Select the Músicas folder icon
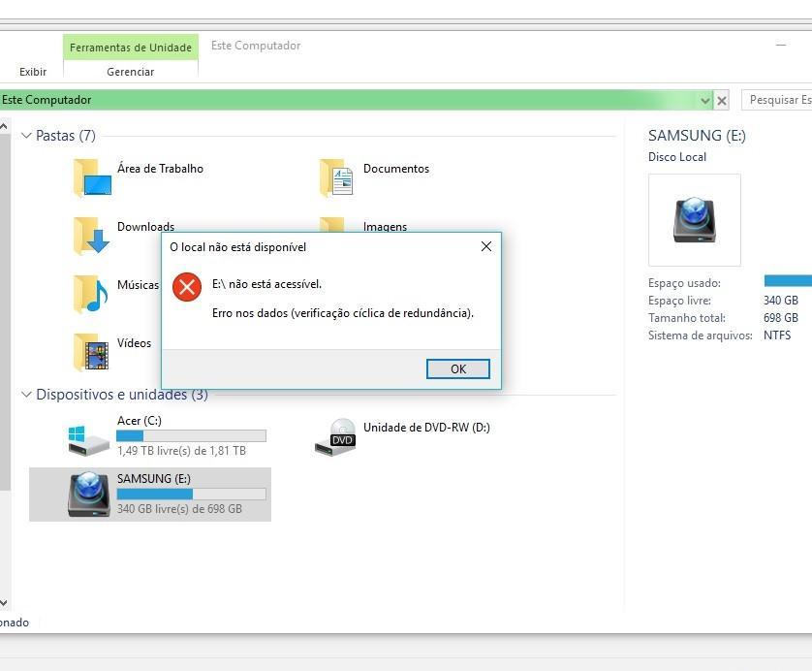812x671 pixels. coord(91,295)
